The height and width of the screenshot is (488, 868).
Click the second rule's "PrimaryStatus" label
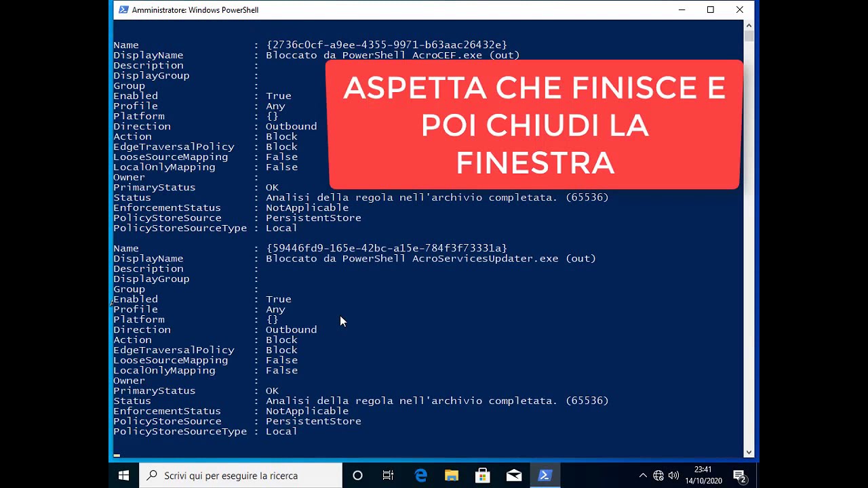point(154,390)
